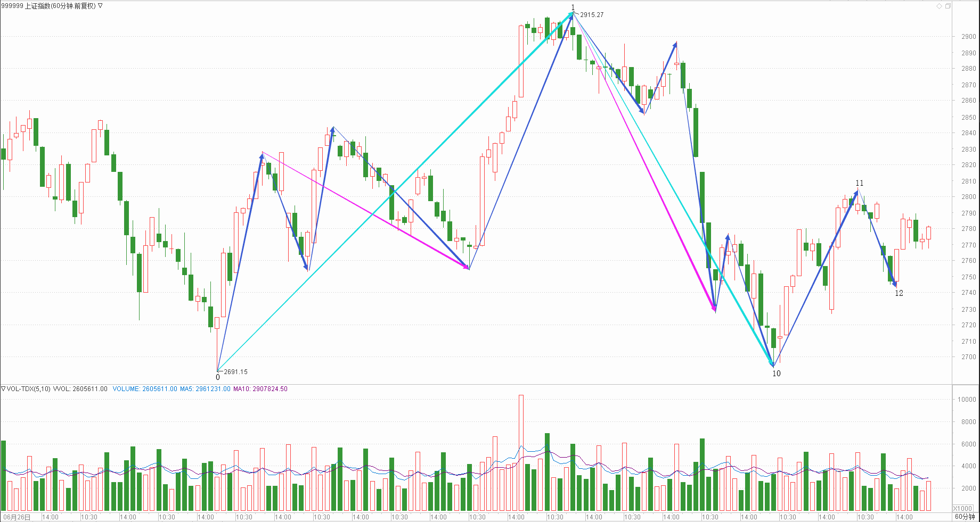Select wave marker labeled 1 at the peak
The height and width of the screenshot is (522, 980).
pos(573,7)
